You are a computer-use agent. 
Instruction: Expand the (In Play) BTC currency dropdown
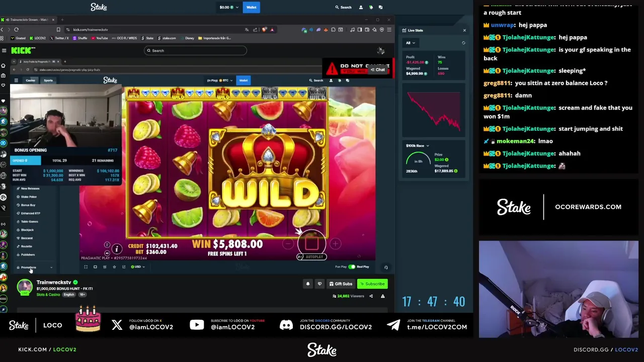pyautogui.click(x=219, y=80)
